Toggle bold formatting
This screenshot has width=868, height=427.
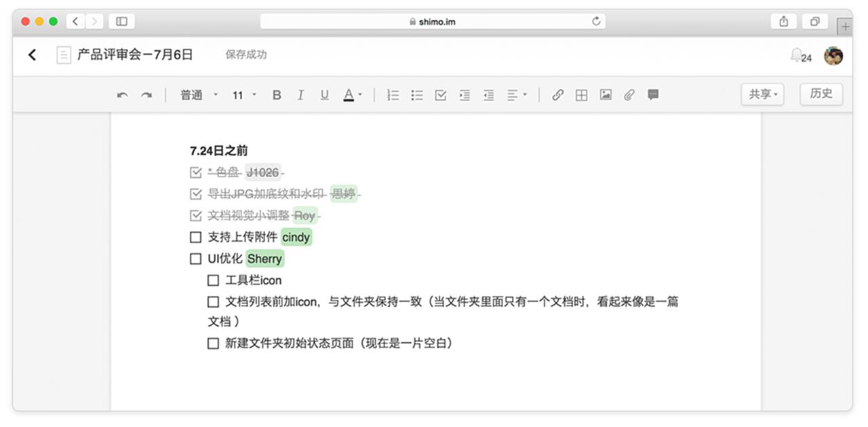277,95
